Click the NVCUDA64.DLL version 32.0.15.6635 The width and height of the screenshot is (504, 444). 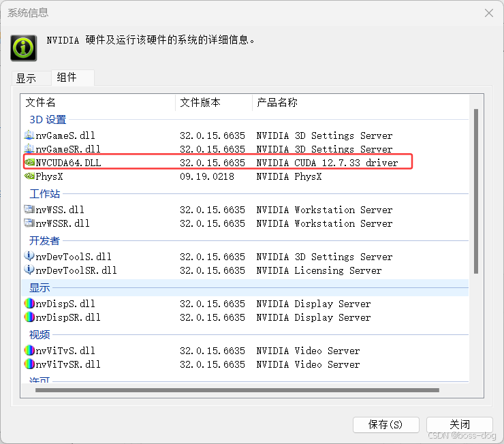(x=212, y=163)
